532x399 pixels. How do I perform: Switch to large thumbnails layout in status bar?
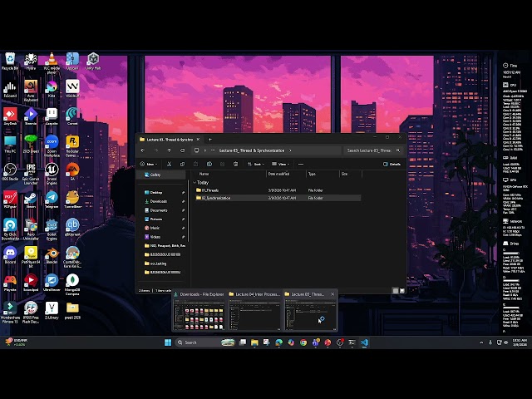(x=402, y=291)
